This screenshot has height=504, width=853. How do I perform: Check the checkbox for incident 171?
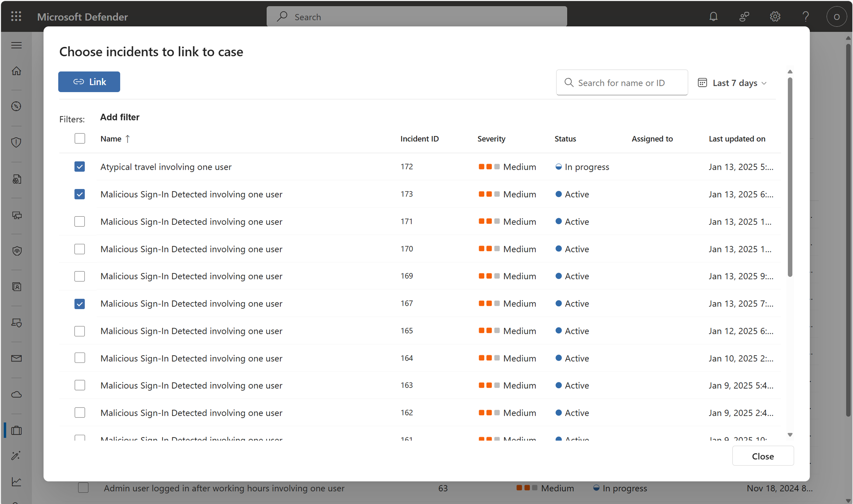pyautogui.click(x=80, y=221)
